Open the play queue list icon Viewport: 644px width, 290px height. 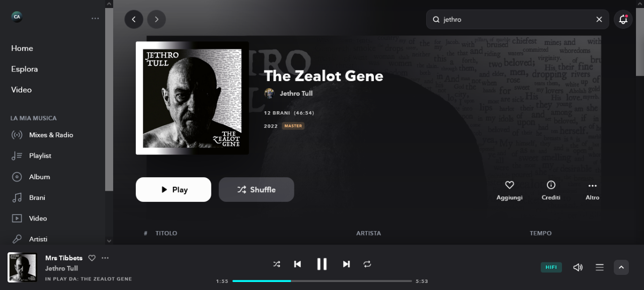599,267
